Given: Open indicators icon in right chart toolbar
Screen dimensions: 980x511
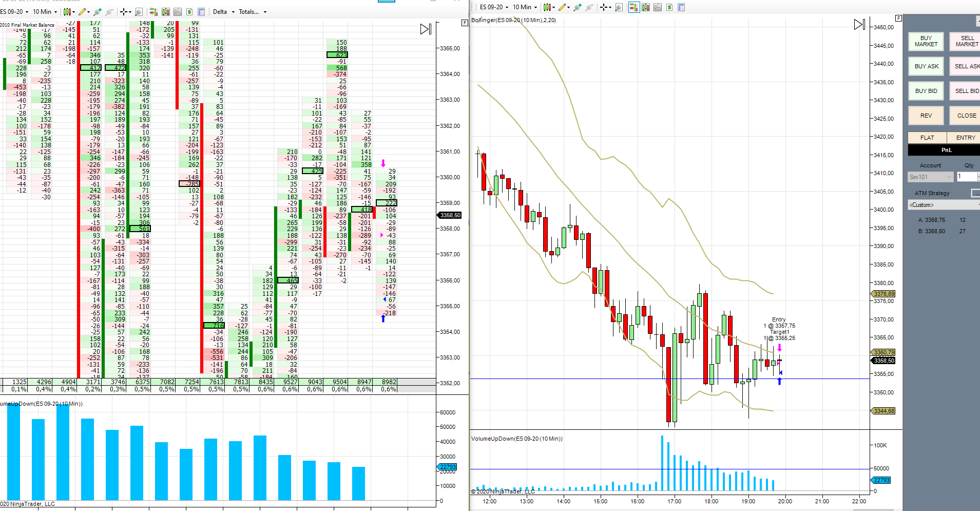Looking at the screenshot, I should [646, 7].
